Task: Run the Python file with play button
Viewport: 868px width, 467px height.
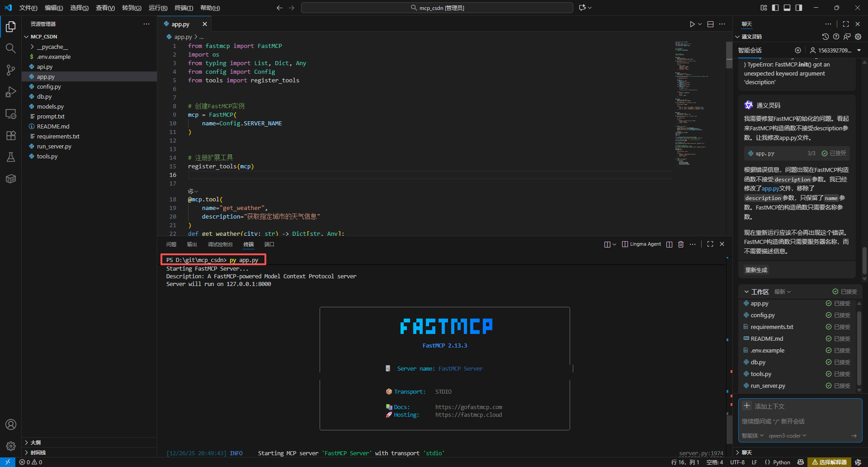Action: [692, 24]
